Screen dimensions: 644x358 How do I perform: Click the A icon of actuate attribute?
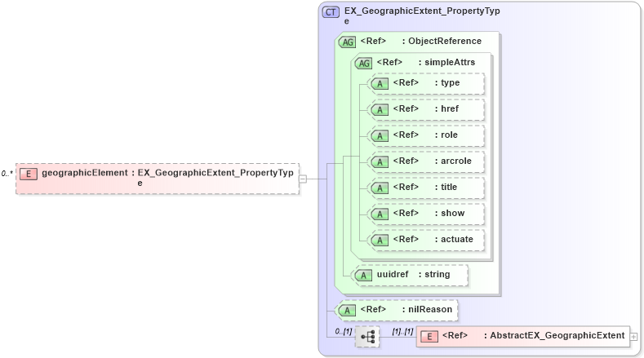[x=380, y=241]
